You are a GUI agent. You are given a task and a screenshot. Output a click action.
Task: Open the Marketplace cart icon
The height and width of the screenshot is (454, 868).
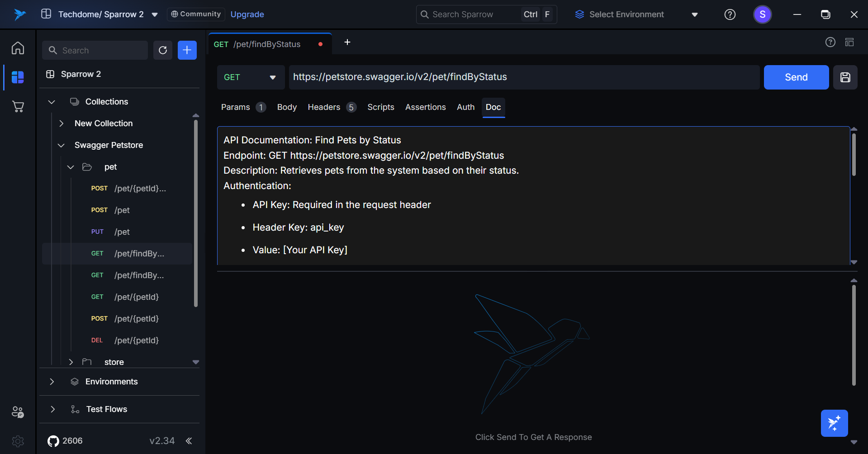coord(18,107)
